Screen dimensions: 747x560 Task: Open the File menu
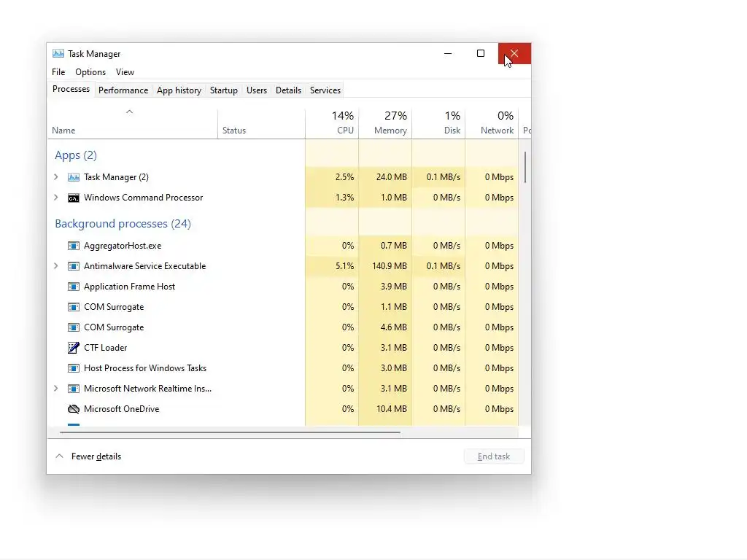58,72
